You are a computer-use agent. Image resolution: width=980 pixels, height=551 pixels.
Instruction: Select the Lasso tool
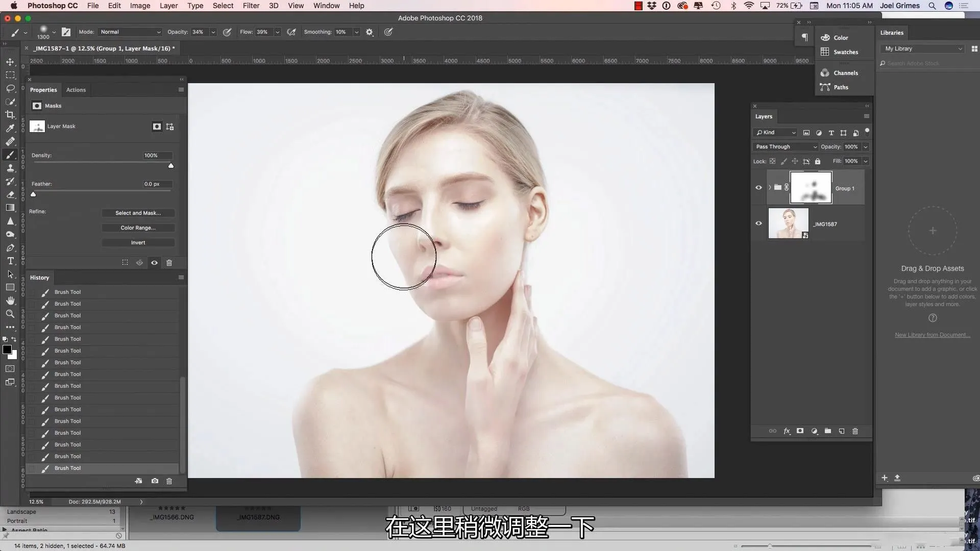(x=10, y=88)
